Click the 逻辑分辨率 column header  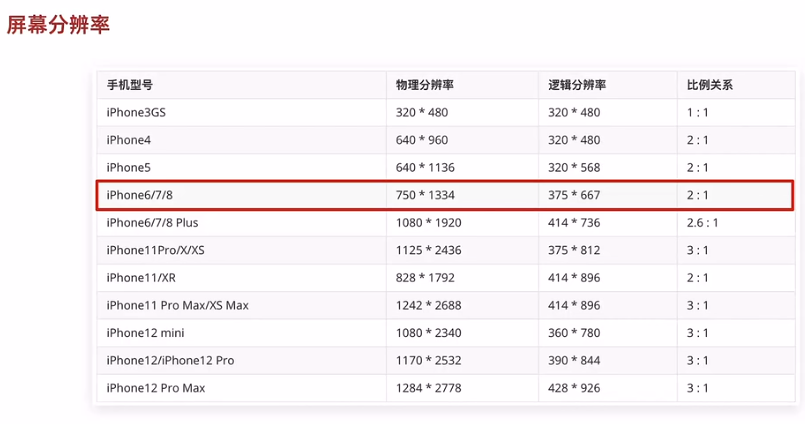pos(577,85)
